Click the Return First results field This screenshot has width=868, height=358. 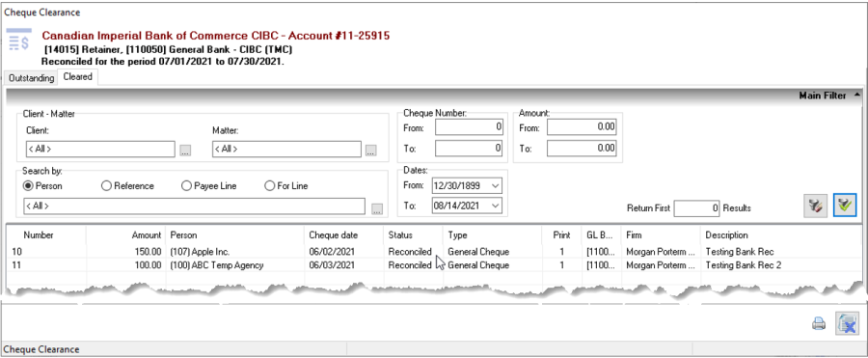pos(697,208)
